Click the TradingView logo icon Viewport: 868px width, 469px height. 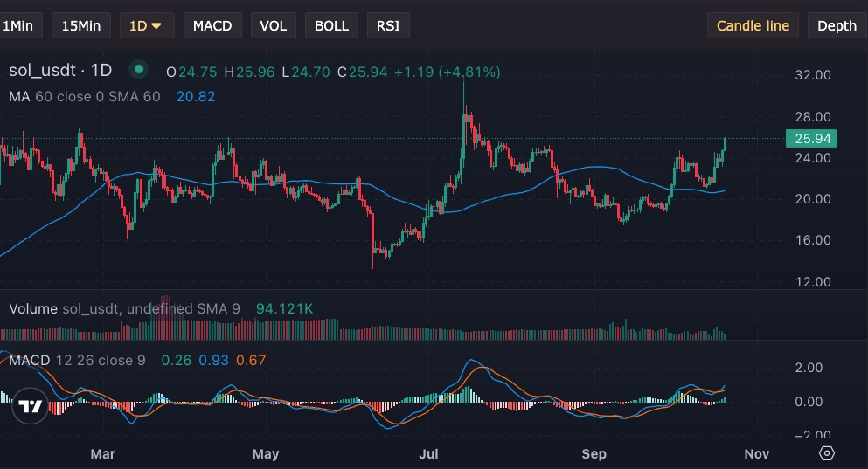tap(30, 406)
